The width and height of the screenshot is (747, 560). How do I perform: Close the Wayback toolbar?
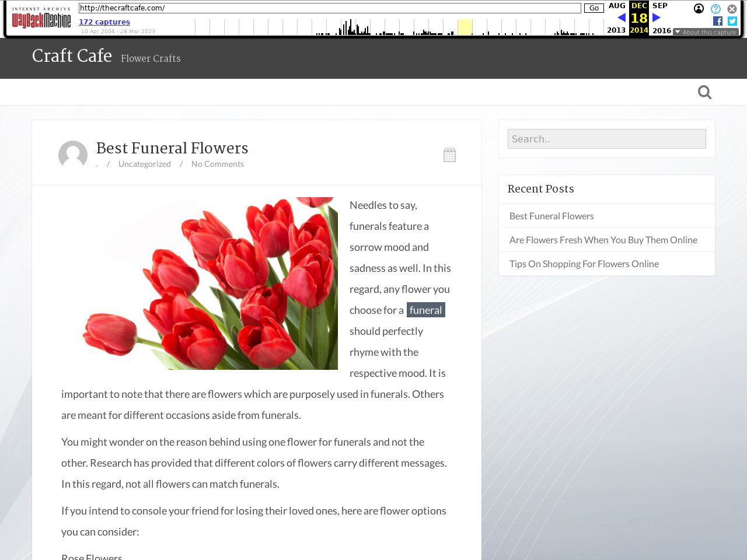[x=732, y=9]
